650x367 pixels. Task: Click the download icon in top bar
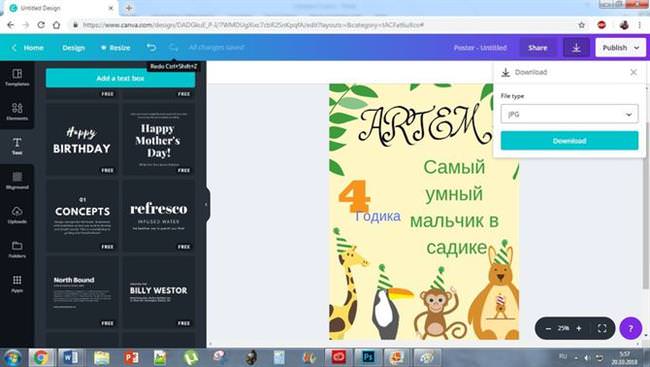(576, 48)
